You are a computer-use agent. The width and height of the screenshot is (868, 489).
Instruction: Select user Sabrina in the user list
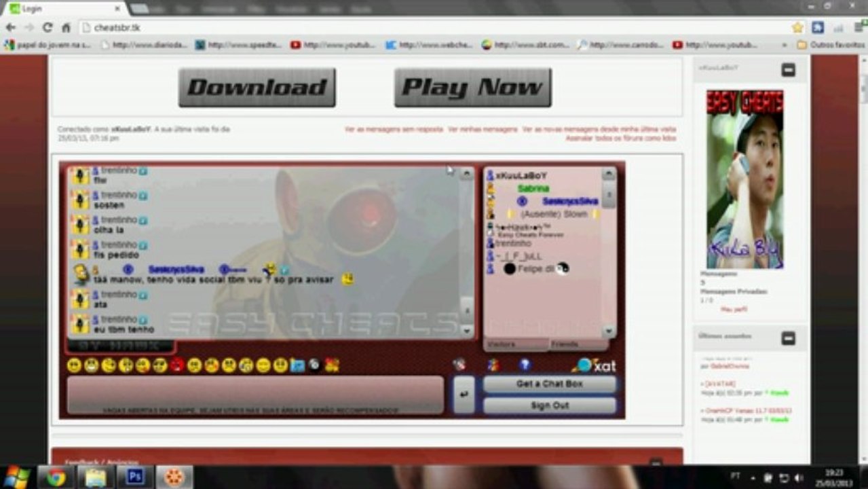533,188
